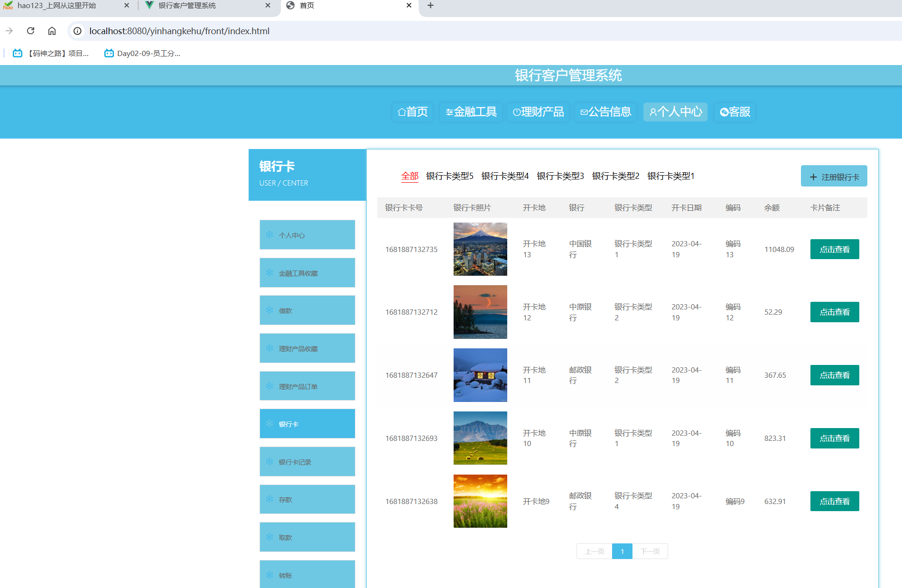
Task: Switch to hao123 browser tab
Action: pos(66,5)
